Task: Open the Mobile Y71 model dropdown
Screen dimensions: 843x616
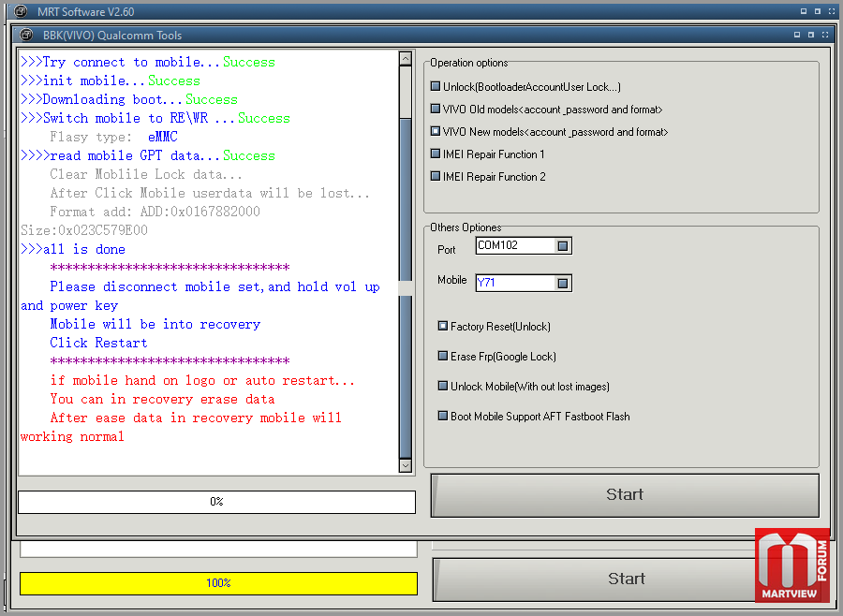Action: (562, 284)
